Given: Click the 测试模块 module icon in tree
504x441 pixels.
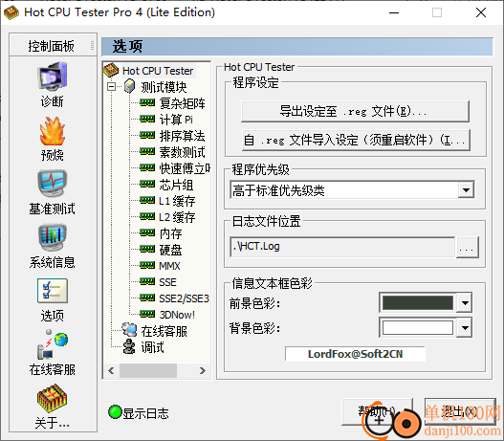Looking at the screenshot, I should (x=129, y=86).
